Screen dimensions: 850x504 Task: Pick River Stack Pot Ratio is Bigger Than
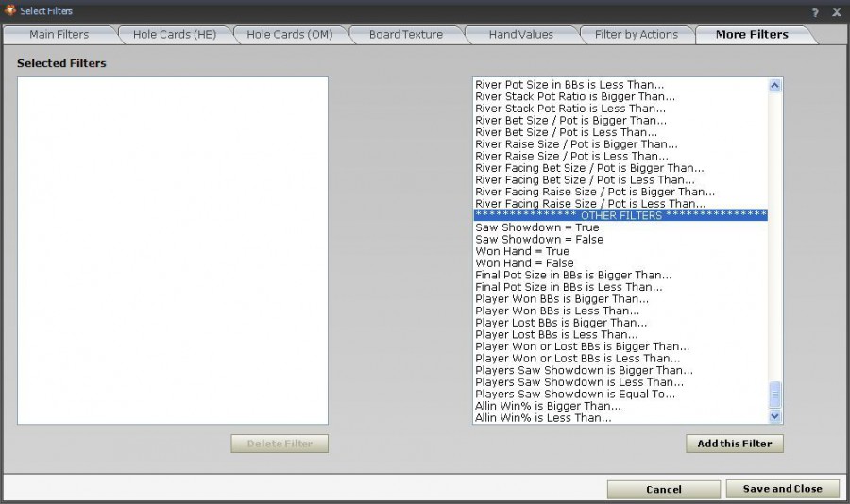tap(575, 96)
